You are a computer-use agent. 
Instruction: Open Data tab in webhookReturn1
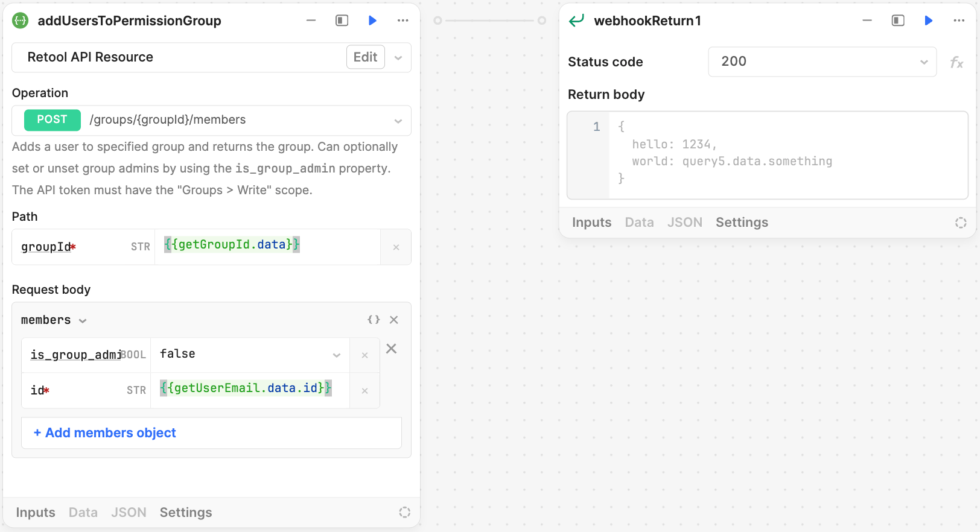[640, 223]
